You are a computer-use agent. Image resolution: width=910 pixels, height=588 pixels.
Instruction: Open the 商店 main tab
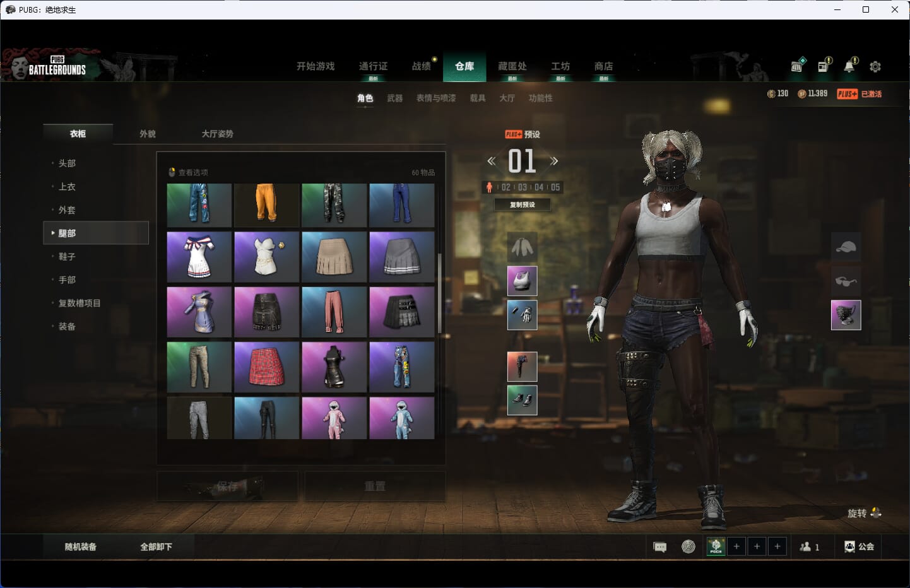tap(603, 66)
